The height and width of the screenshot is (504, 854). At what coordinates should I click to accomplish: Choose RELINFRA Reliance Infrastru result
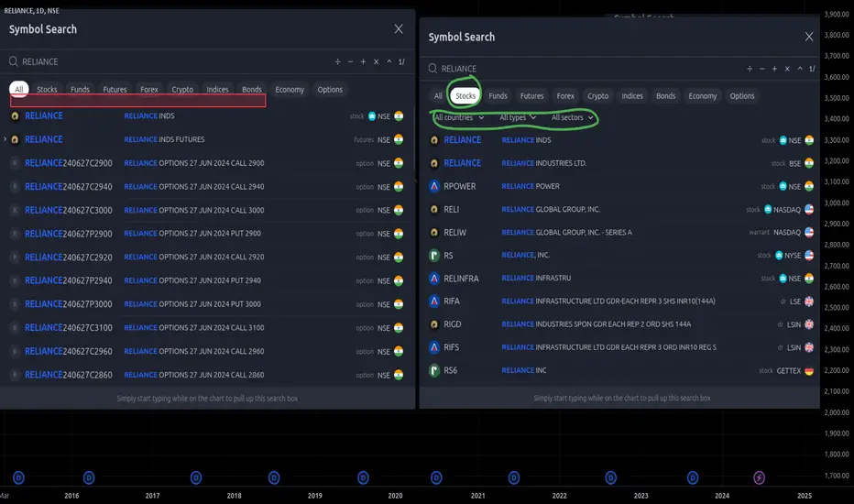pos(619,278)
